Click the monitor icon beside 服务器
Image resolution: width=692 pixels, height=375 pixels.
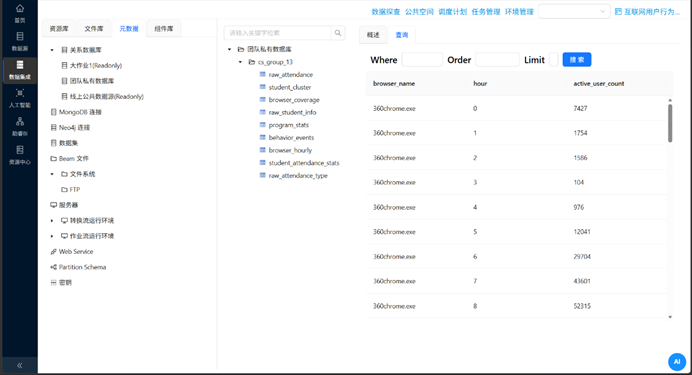click(x=53, y=205)
